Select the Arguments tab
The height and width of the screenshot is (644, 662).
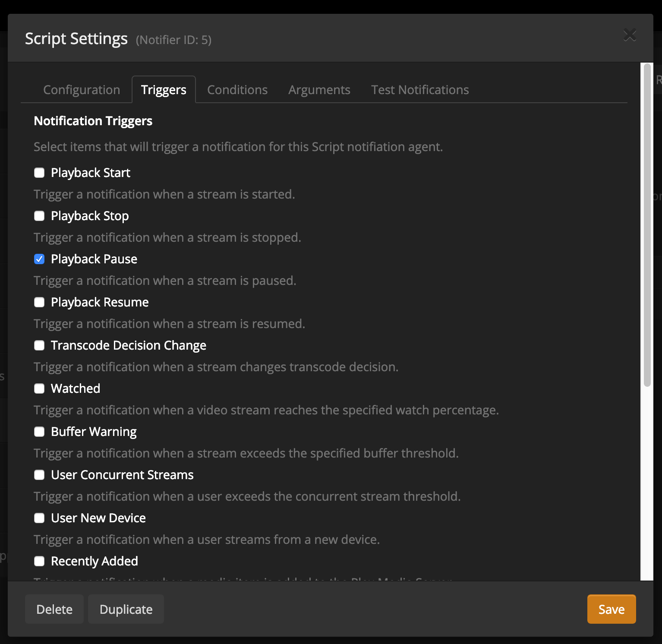[x=319, y=89]
